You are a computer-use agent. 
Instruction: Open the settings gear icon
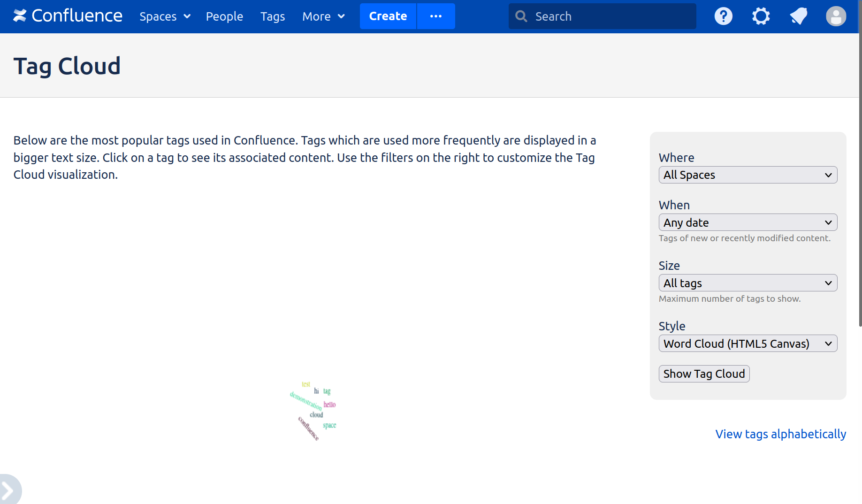click(x=761, y=15)
